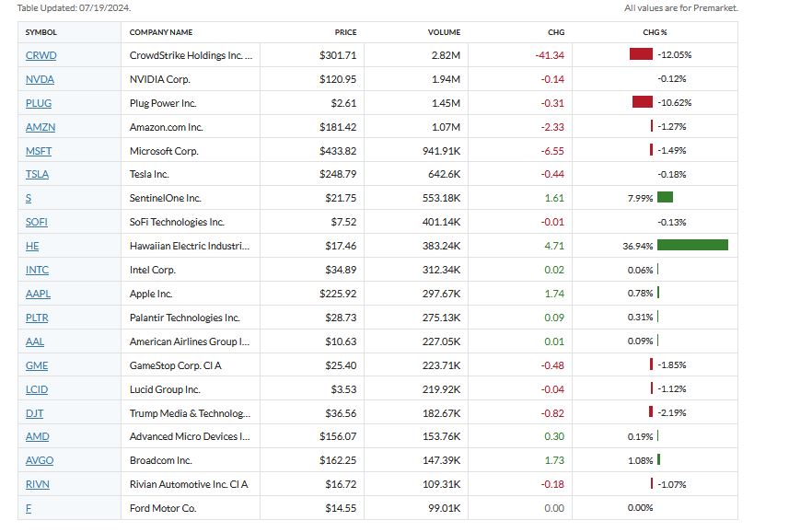Click the CHG % column header
The width and height of the screenshot is (789, 532).
click(655, 32)
